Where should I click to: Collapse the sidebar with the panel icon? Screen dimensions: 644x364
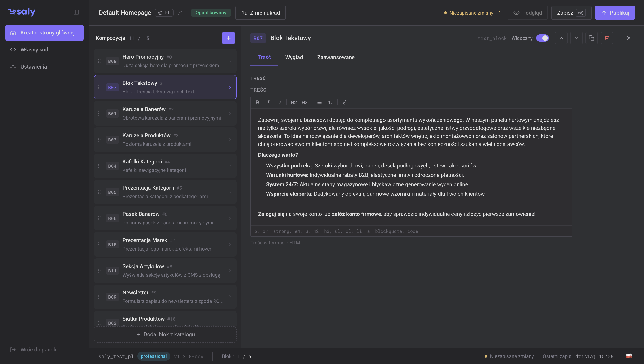76,12
